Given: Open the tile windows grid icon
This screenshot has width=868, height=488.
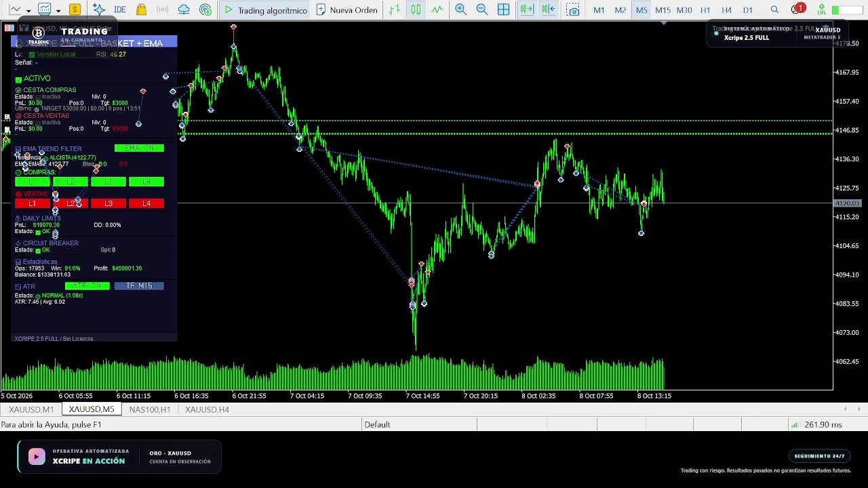Looking at the screenshot, I should click(x=504, y=9).
